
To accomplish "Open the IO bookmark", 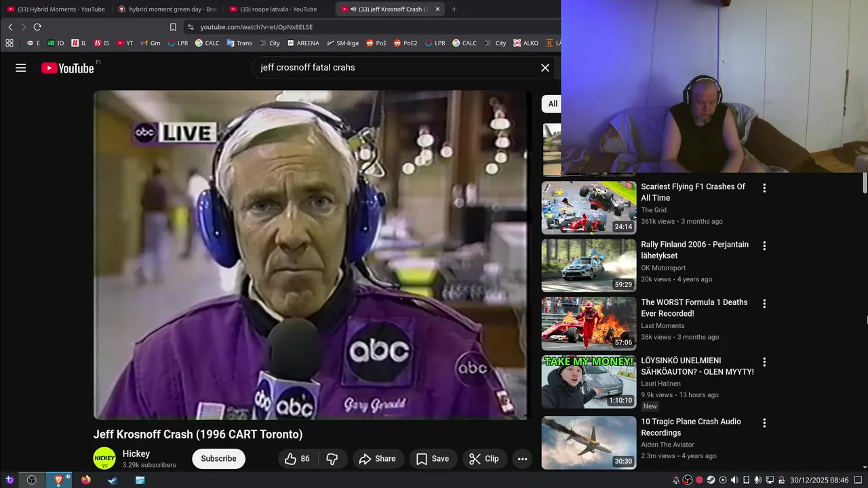I will (56, 43).
